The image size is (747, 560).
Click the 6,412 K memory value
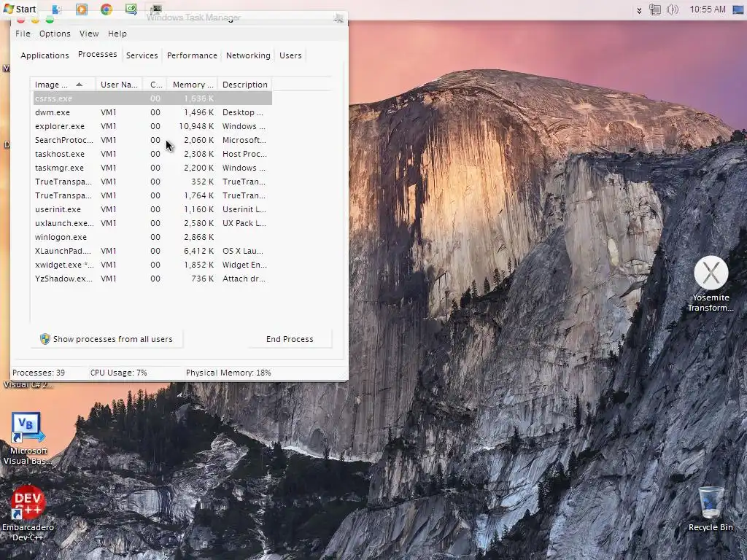198,251
